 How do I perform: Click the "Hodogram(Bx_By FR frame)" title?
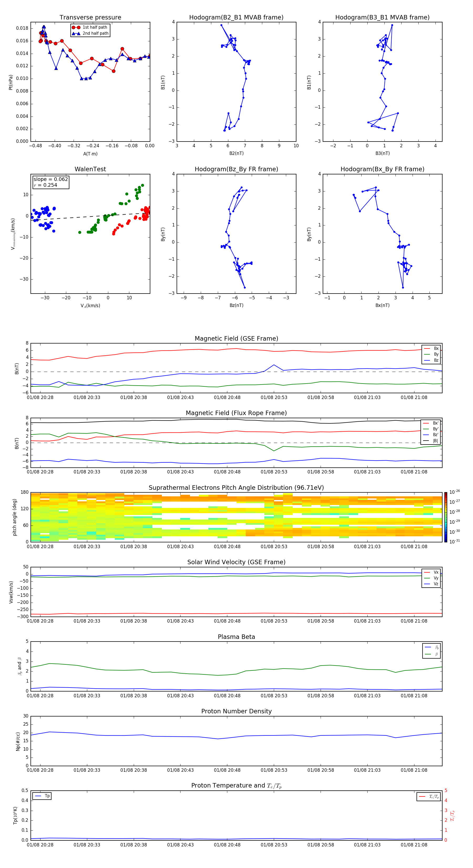382,169
